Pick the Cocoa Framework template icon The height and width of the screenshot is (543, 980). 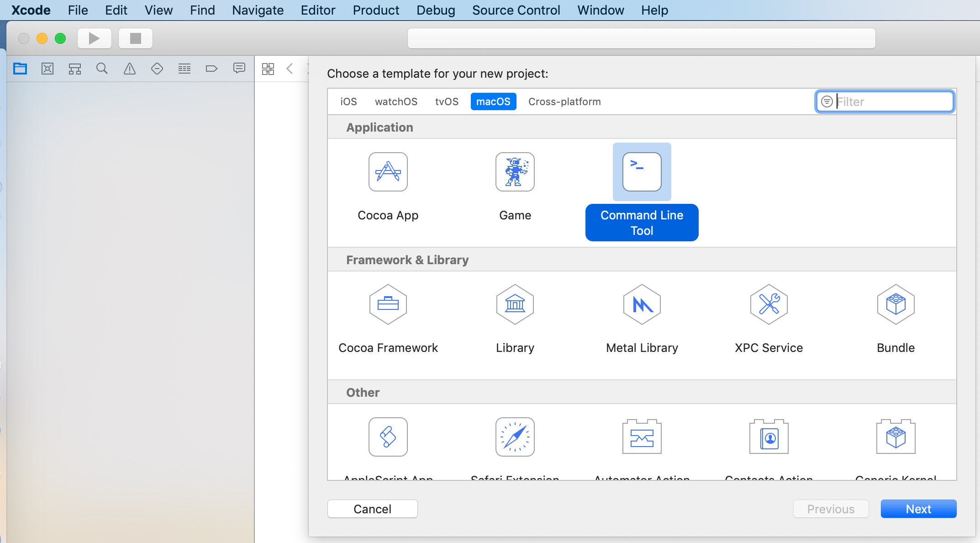(388, 304)
